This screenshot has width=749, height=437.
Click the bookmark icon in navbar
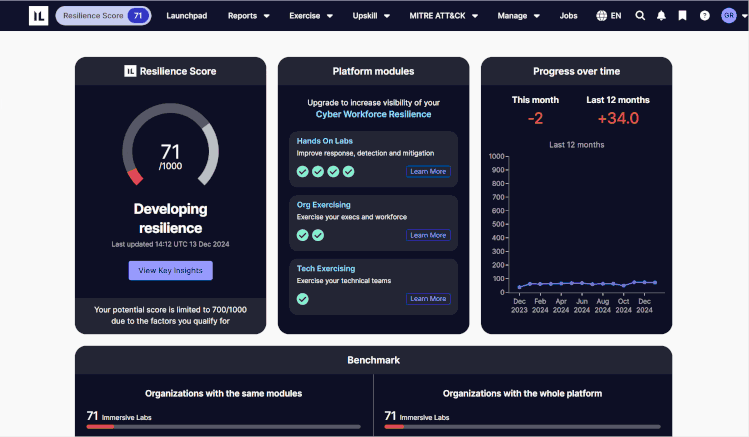tap(682, 16)
